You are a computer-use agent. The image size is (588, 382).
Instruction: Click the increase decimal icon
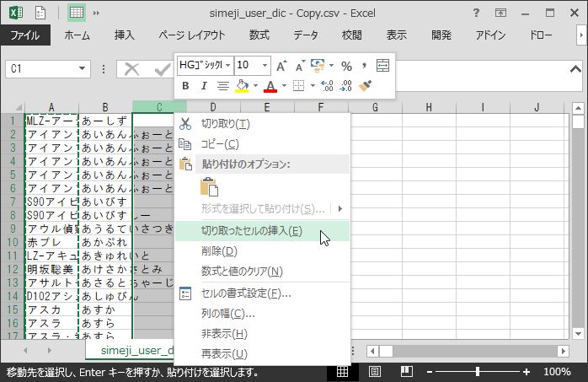[x=327, y=86]
